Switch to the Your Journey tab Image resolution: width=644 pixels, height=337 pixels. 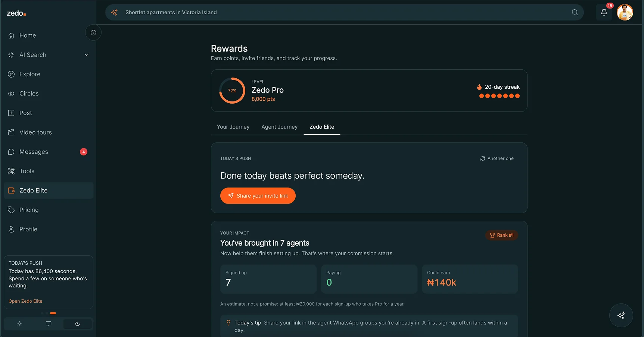(233, 127)
